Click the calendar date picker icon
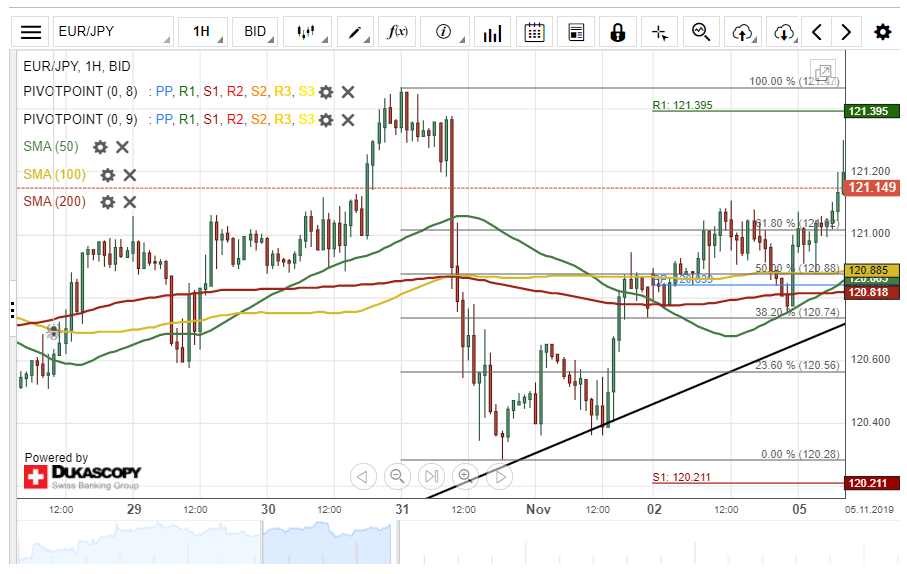Viewport: 907px width, 574px height. [x=535, y=32]
